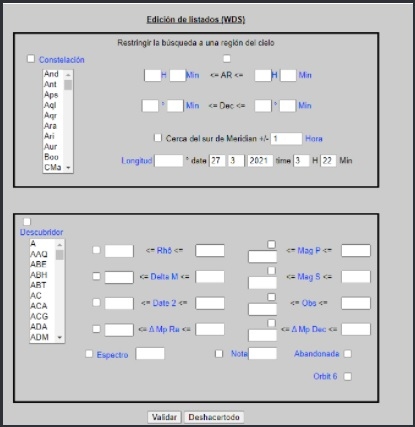Enable the Constelación checkbox
415x427 pixels.
31,59
